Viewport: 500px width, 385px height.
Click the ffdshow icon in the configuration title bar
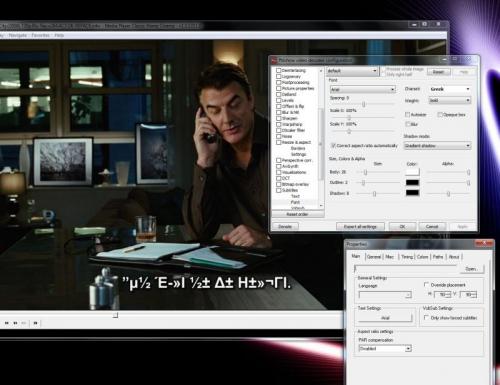[274, 60]
